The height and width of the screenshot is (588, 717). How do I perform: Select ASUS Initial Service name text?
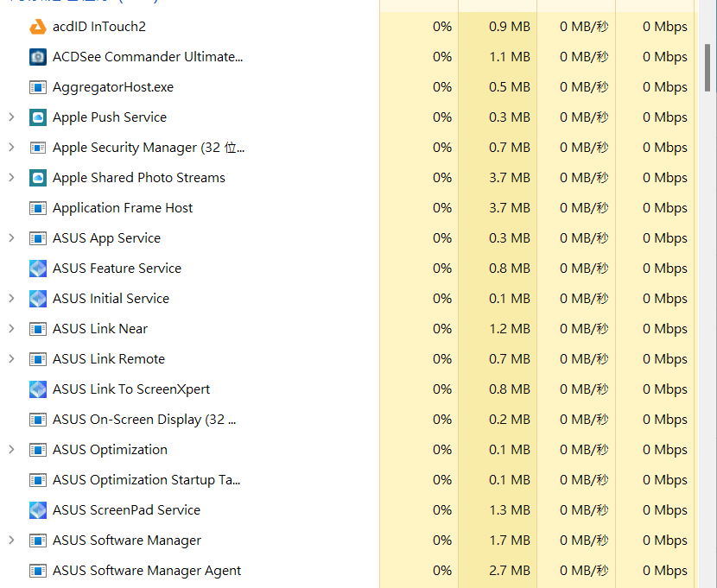111,299
